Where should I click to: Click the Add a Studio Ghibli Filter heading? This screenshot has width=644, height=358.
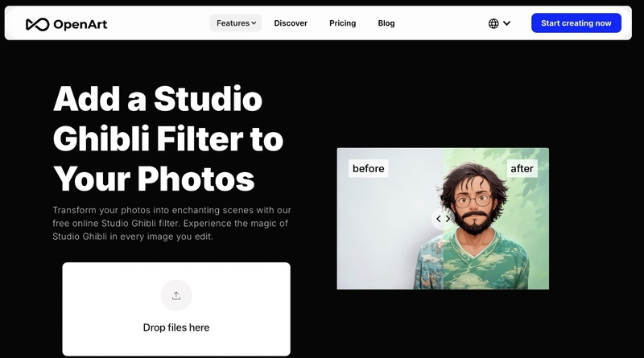[168, 138]
